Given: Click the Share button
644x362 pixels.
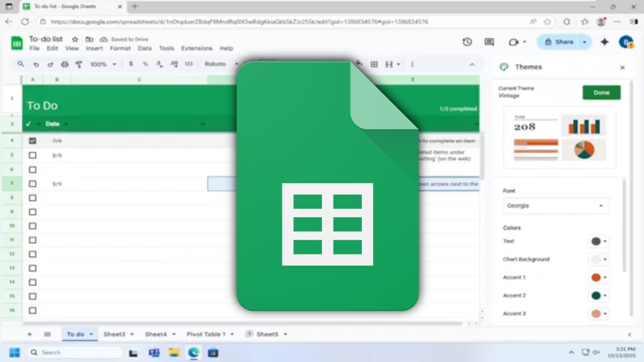Looking at the screenshot, I should (x=559, y=42).
